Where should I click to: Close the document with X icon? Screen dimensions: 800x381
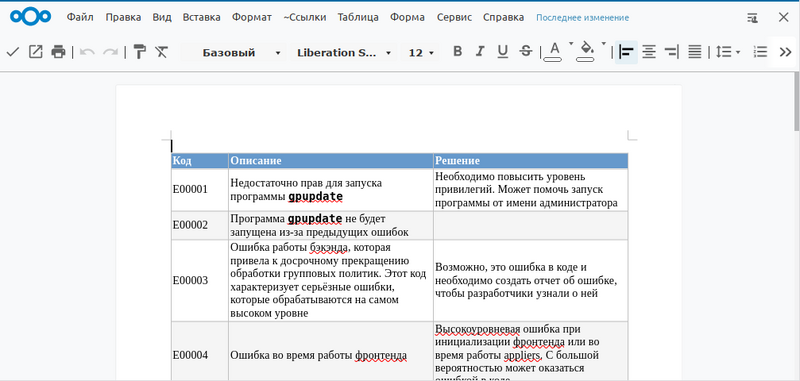[784, 17]
